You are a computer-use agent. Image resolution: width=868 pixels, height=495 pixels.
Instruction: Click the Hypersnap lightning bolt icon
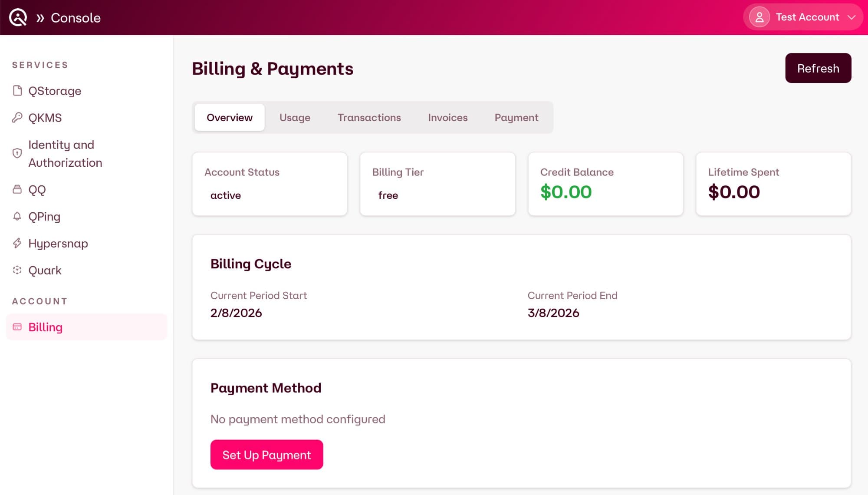(x=17, y=243)
